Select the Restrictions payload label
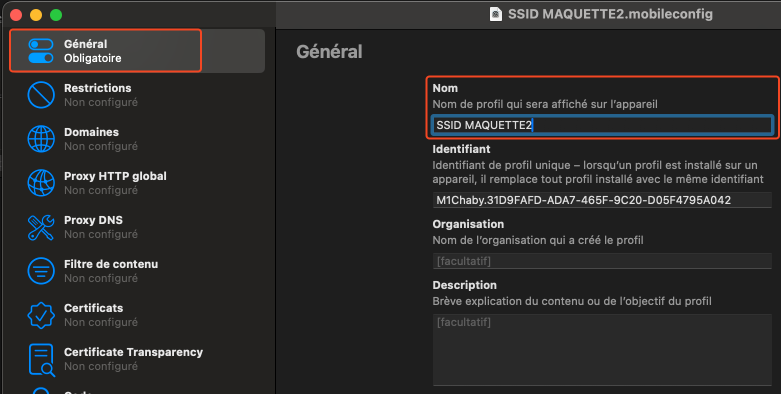This screenshot has width=781, height=394. tap(98, 88)
